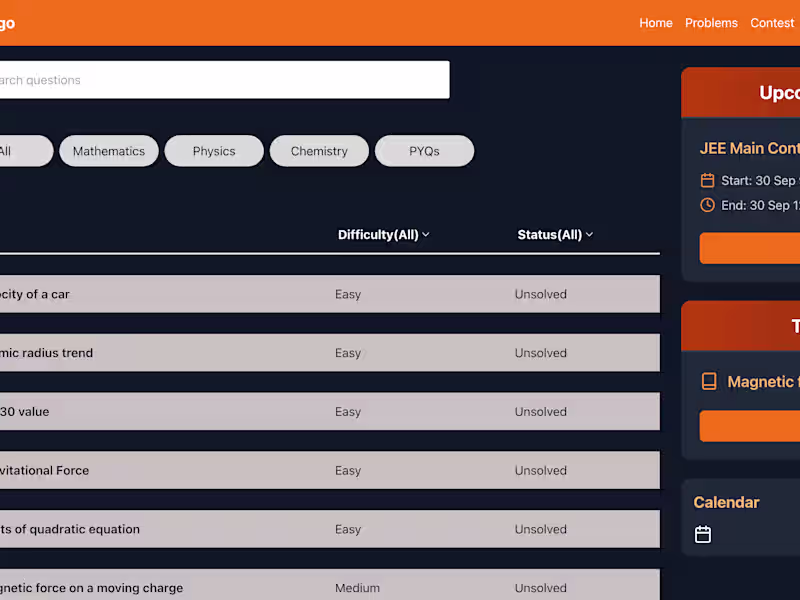Image resolution: width=800 pixels, height=600 pixels.
Task: Click the Upcoming card header
Action: (x=740, y=93)
